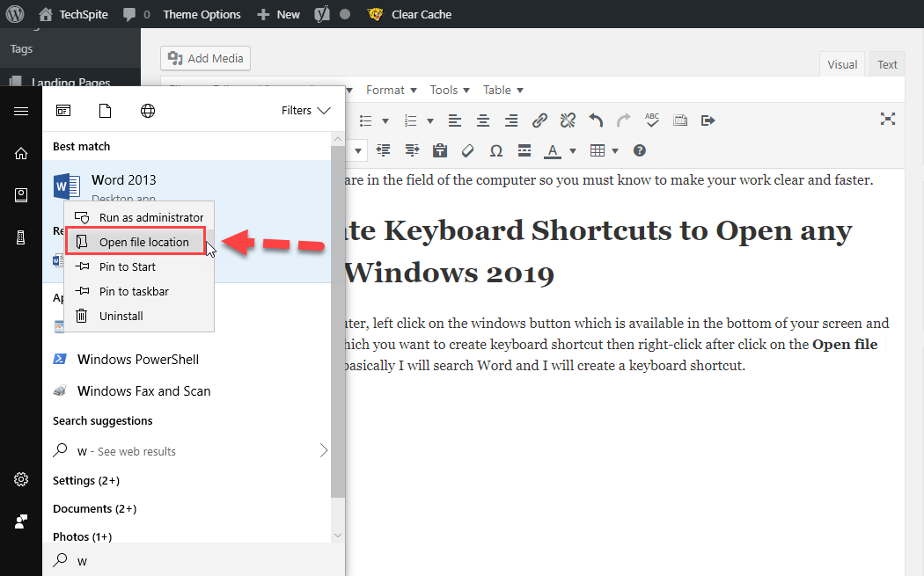Click the search box at bottom of Start panel
The width and height of the screenshot is (924, 576).
click(x=194, y=560)
